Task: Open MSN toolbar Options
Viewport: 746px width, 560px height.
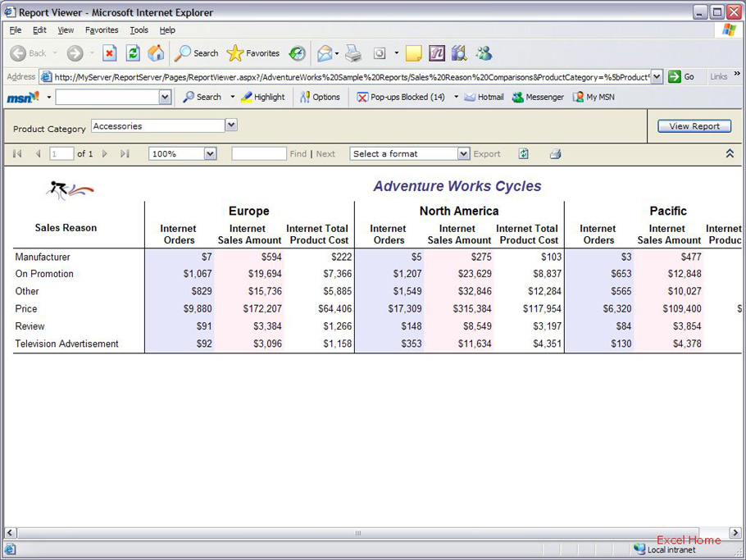Action: (x=320, y=97)
